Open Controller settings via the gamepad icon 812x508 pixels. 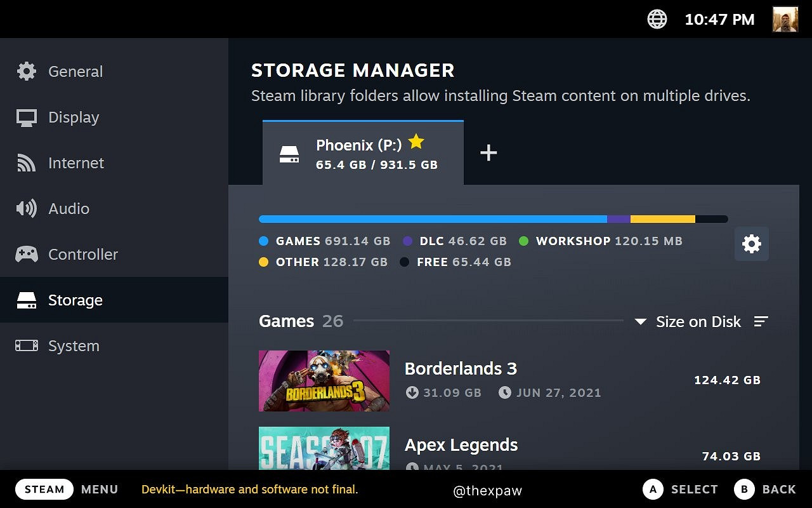[x=25, y=254]
